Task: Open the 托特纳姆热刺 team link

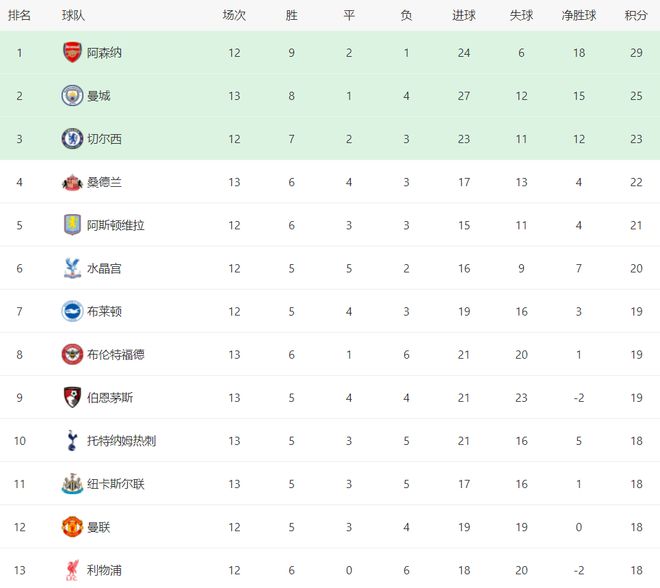Action: coord(121,440)
